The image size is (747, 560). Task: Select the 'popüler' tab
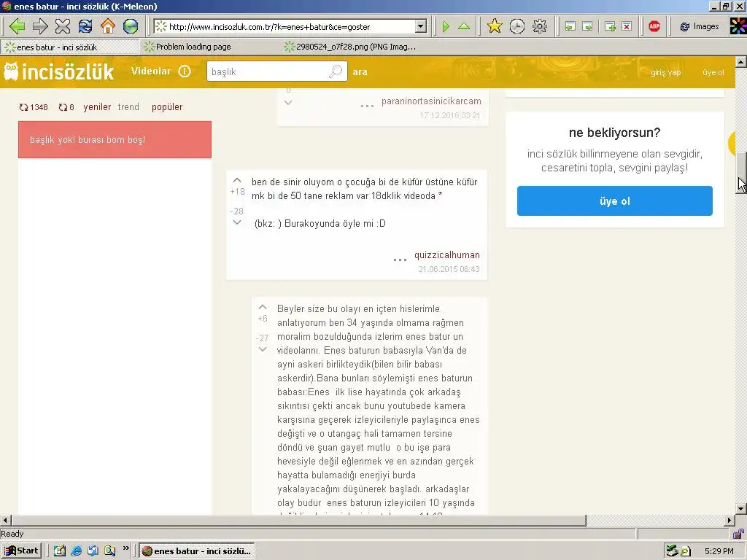167,107
